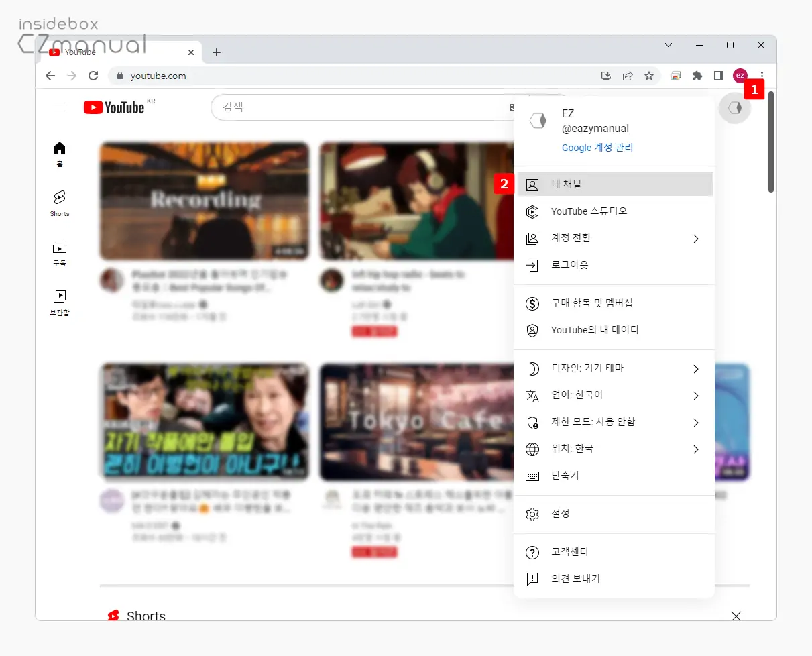The image size is (812, 656).
Task: Click the site lock icon
Action: [120, 76]
